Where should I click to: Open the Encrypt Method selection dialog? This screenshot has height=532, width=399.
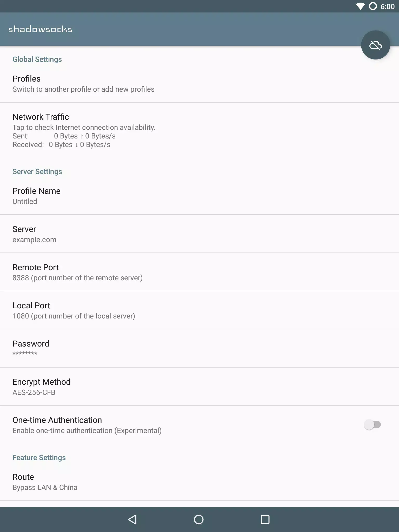pos(104,386)
